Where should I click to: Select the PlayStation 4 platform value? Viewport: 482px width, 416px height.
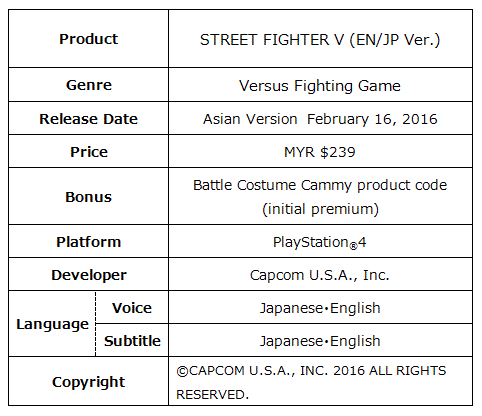[320, 242]
